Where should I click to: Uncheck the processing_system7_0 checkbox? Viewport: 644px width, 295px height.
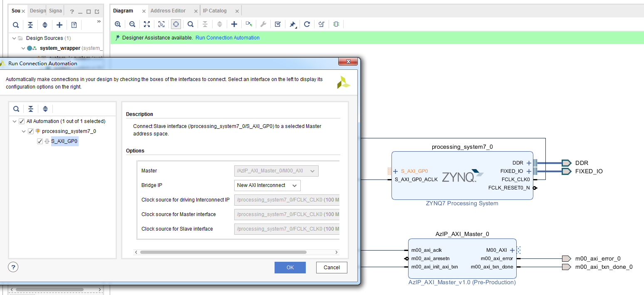pos(30,131)
